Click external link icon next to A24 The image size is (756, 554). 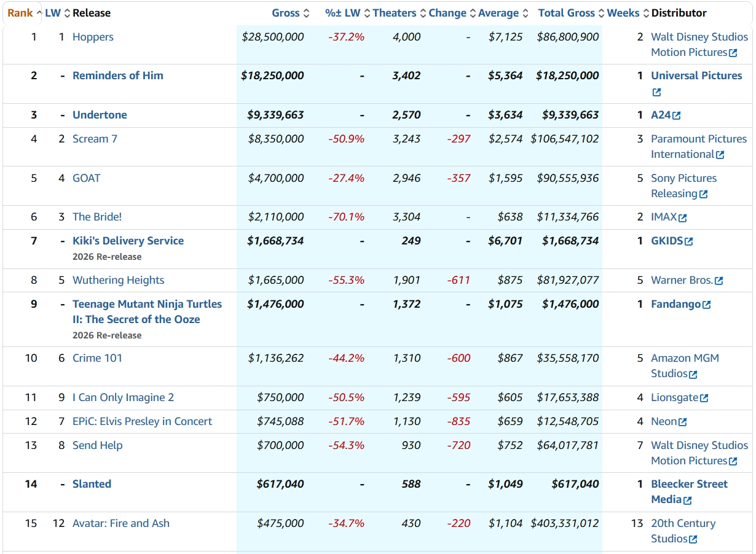(x=677, y=115)
